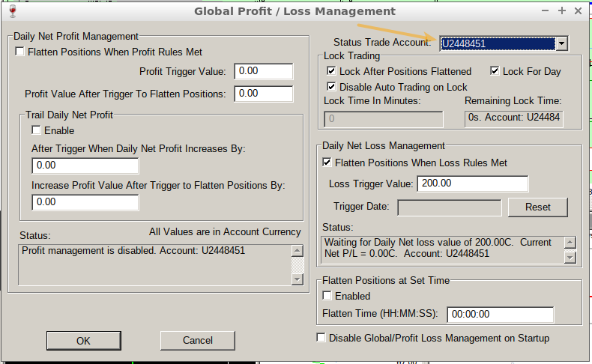The image size is (592, 364).
Task: Toggle Trail Daily Net Profit Enable checkbox
Action: [36, 130]
